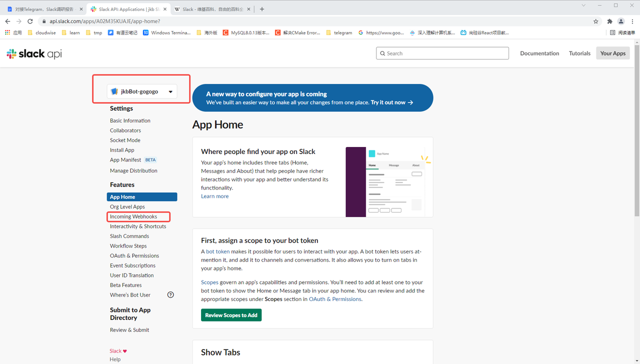Open tab search chevron in title bar
The image size is (640, 364).
[583, 5]
